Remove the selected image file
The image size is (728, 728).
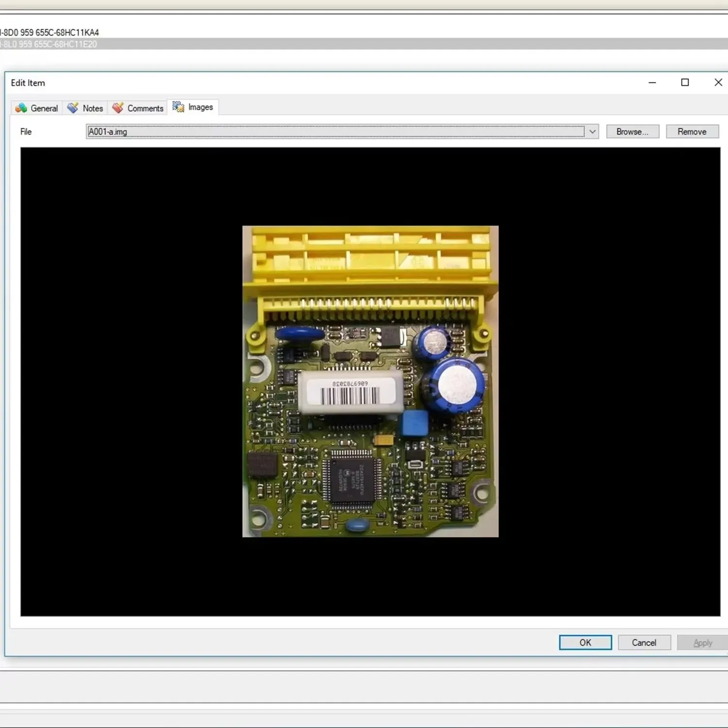pos(692,132)
